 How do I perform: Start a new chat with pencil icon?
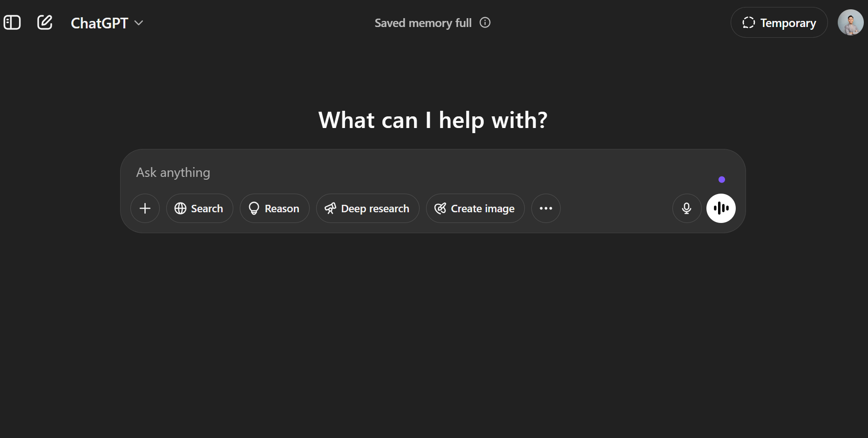point(45,22)
